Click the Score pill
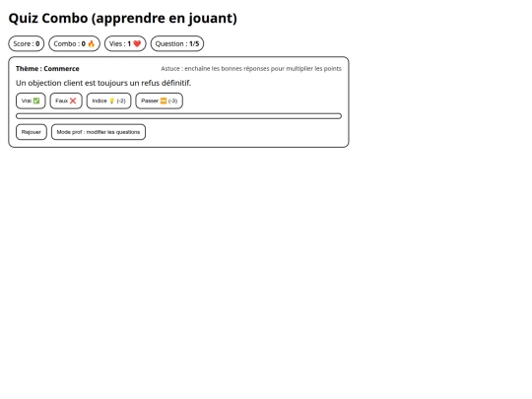This screenshot has width=532, height=399. [27, 43]
